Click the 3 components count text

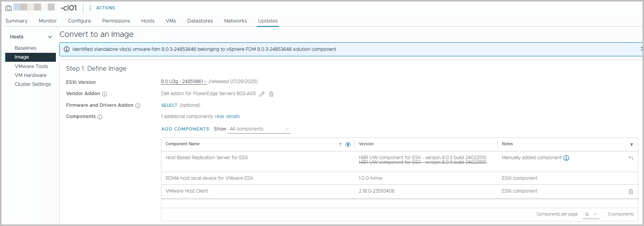point(620,214)
